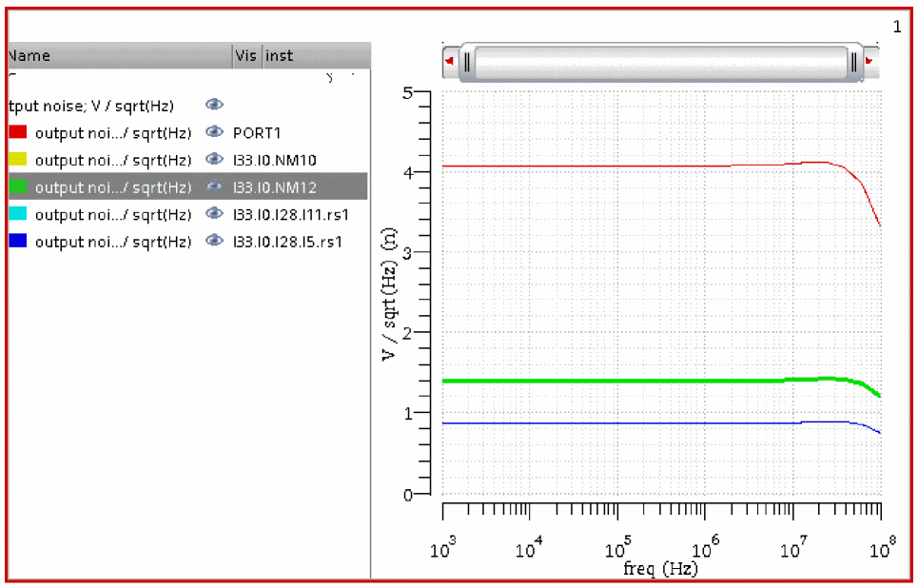Click right arrow of the zoom scrollbar
This screenshot has height=588, width=918.
click(871, 63)
